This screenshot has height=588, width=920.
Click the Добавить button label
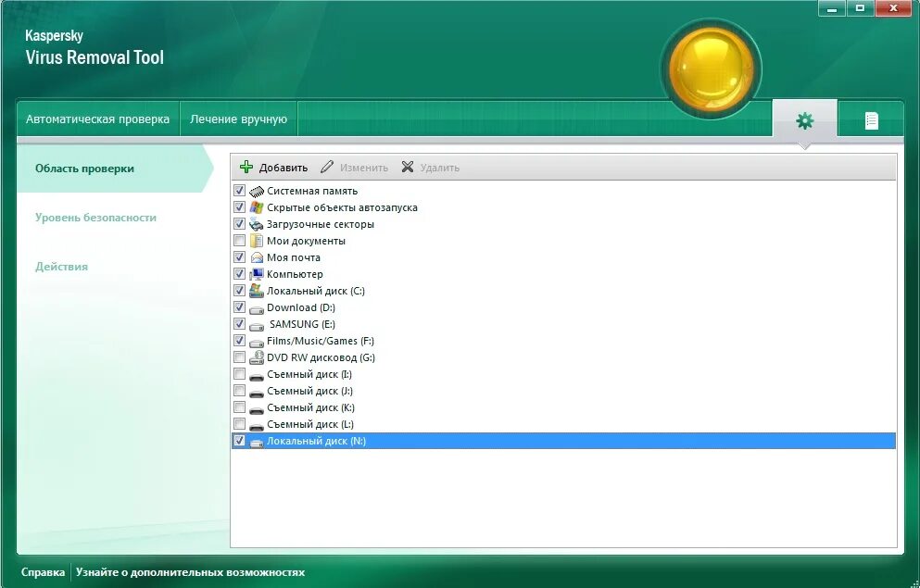pos(284,168)
